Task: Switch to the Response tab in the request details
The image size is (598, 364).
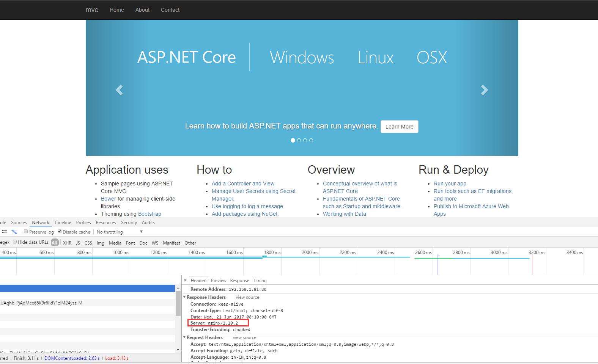Action: tap(239, 280)
